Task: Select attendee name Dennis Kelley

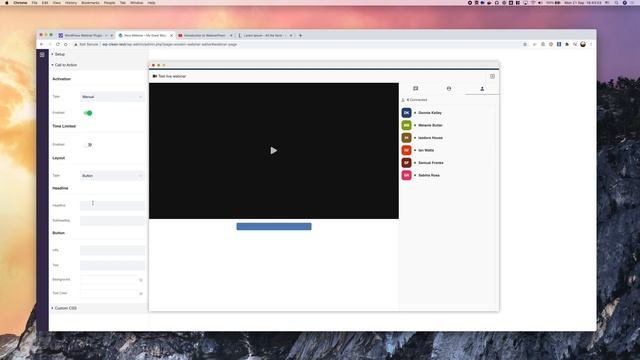Action: (430, 113)
